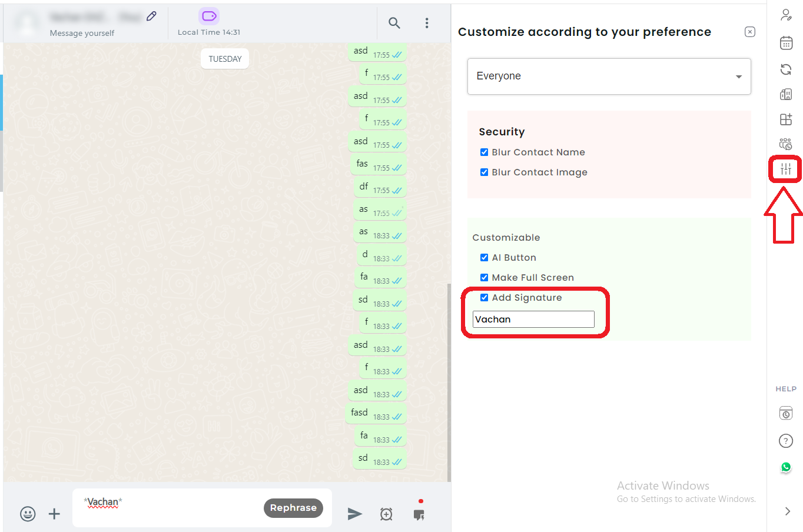Click the green WhatsApp support icon
Viewport: 803px width, 532px height.
tap(786, 467)
